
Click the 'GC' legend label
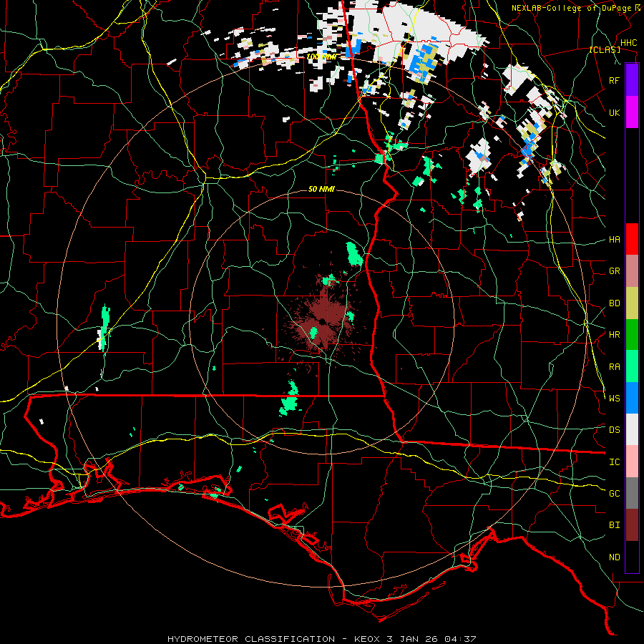[614, 494]
